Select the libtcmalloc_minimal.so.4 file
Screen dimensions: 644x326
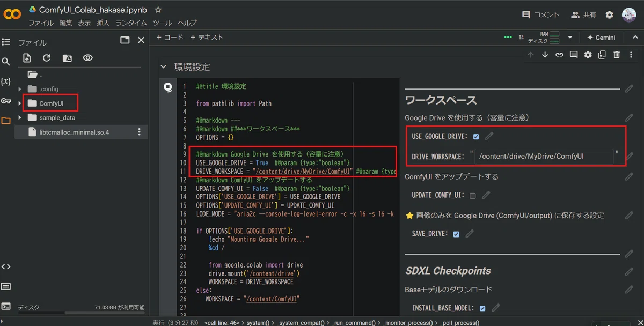(x=75, y=132)
